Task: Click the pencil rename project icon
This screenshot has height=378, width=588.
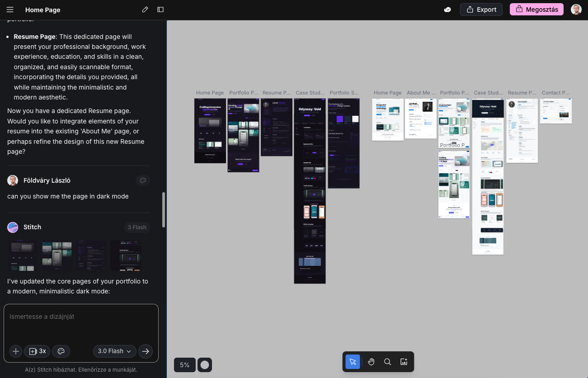Action: (145, 9)
